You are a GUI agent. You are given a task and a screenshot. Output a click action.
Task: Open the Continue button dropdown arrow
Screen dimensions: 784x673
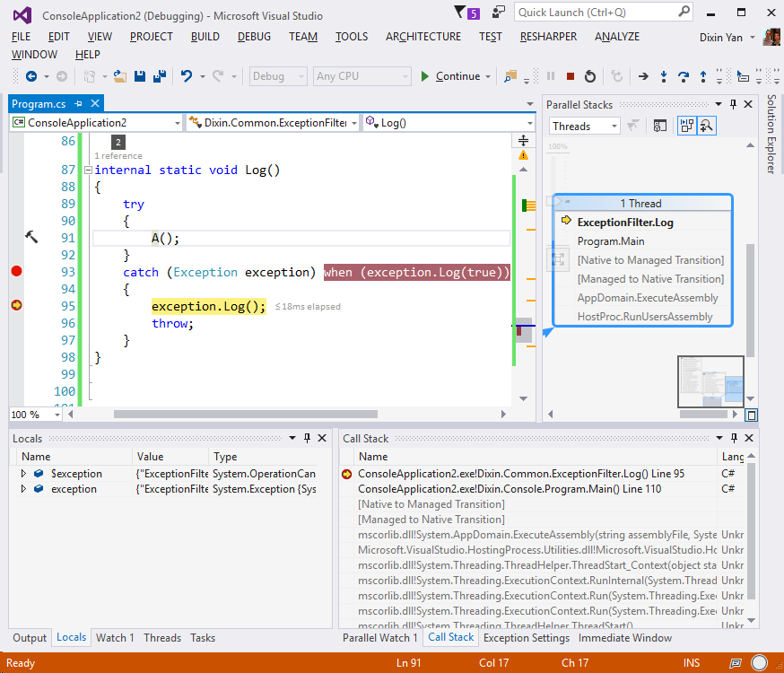click(488, 76)
